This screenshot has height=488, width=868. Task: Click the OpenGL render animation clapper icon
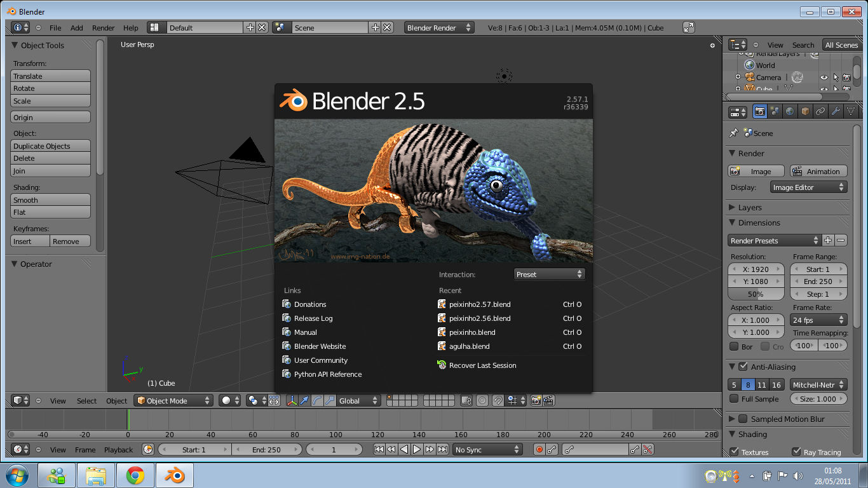pos(548,401)
